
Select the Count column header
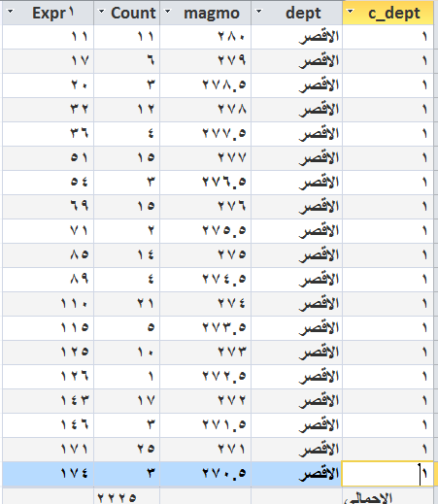tap(126, 13)
